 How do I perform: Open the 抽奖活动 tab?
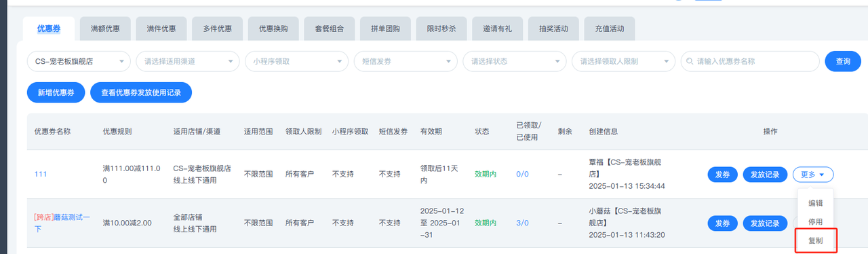click(554, 29)
